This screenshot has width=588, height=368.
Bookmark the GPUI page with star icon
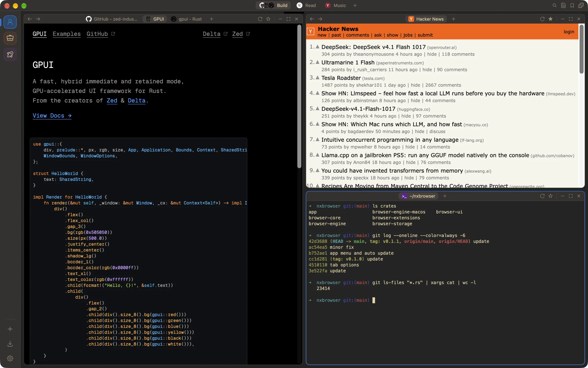coord(268,19)
